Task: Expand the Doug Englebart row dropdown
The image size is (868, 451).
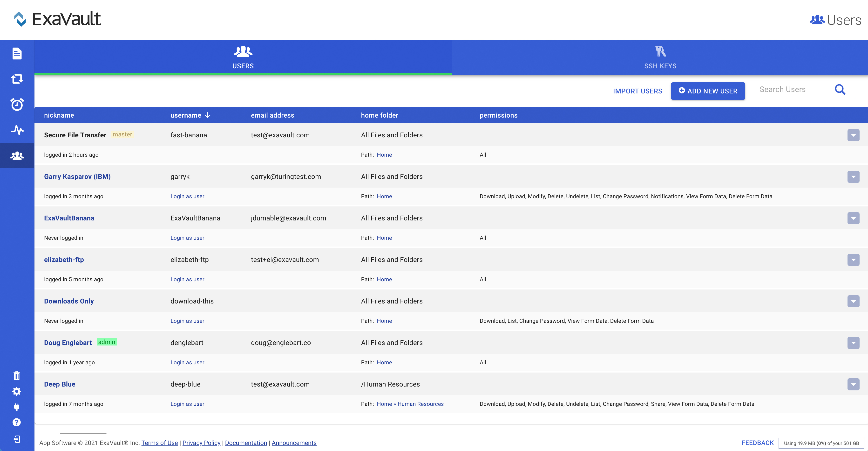Action: tap(853, 343)
